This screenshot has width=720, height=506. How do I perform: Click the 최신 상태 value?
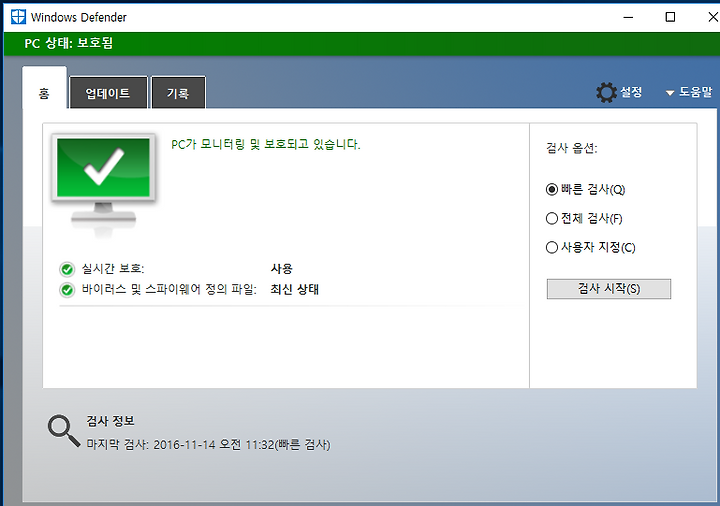click(294, 290)
